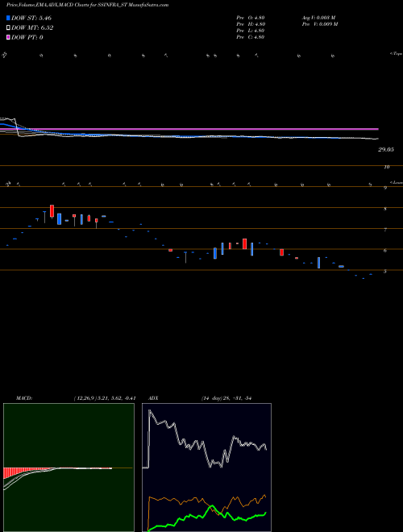Select the 'DOW ST: 5.46' legend text
This screenshot has height=532, width=403.
(x=31, y=18)
